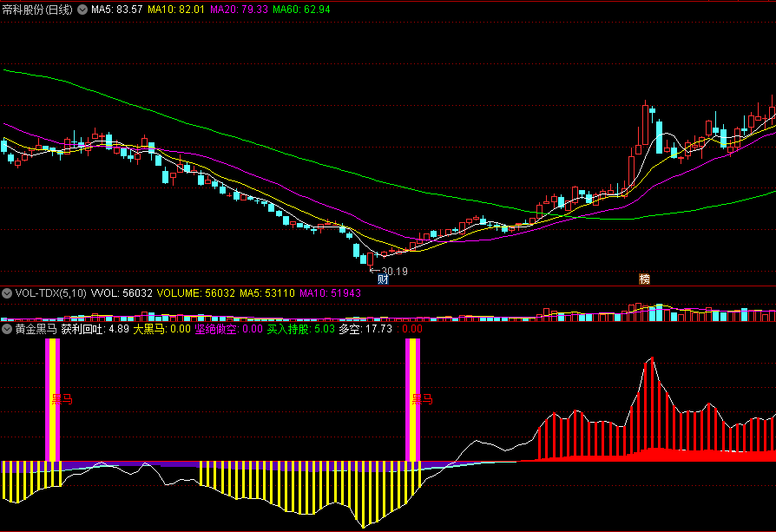Click the MA5: 83.57 price label
776x532 pixels.
point(117,10)
